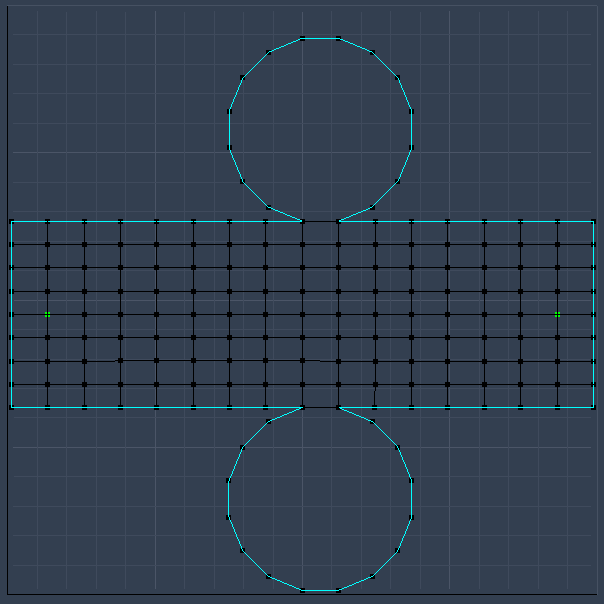Pick the bottom-left corner vertex of the rectangle

[12, 407]
